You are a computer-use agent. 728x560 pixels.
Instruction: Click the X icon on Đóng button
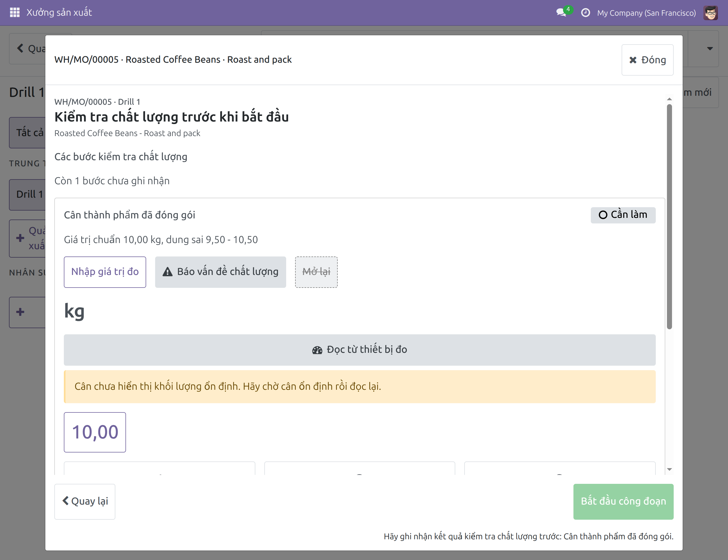633,60
